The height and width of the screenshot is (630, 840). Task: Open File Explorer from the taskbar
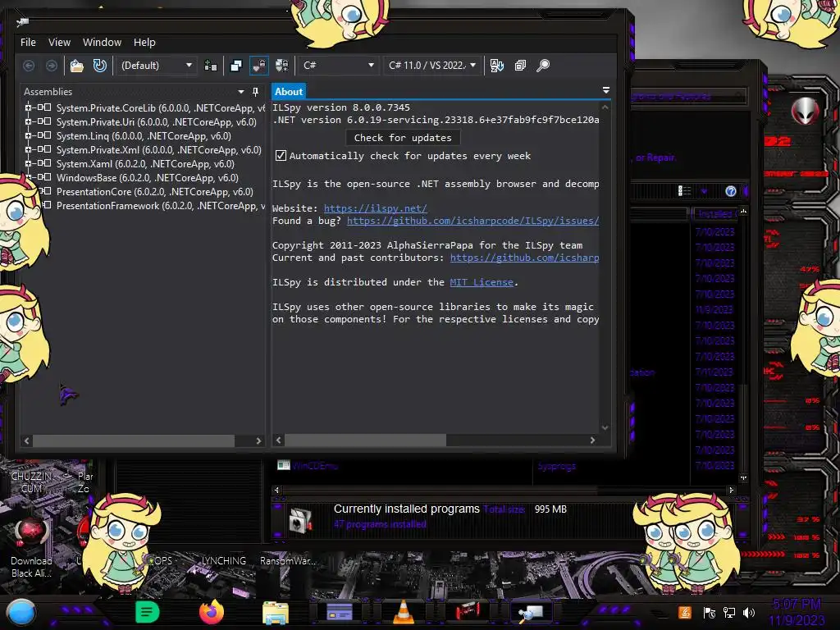point(276,613)
